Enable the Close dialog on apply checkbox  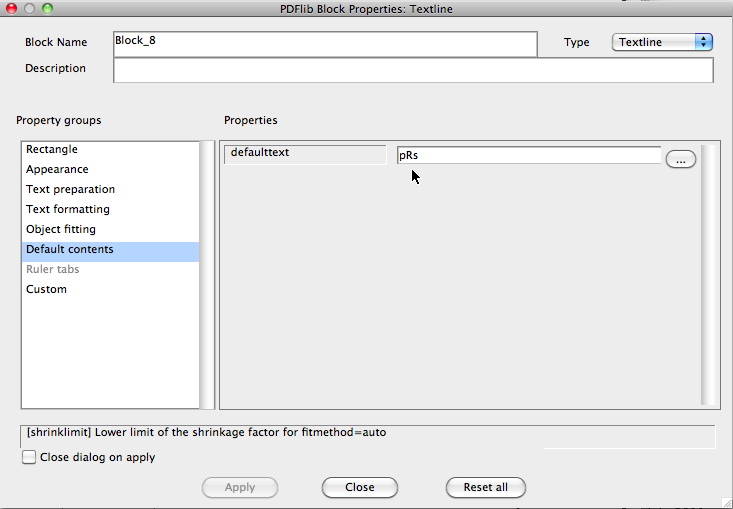coord(29,457)
